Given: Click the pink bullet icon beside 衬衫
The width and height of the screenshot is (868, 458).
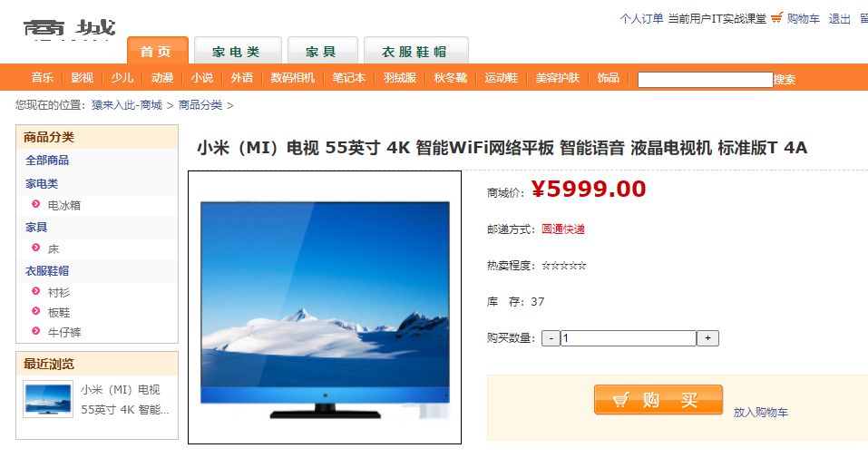Looking at the screenshot, I should 36,291.
